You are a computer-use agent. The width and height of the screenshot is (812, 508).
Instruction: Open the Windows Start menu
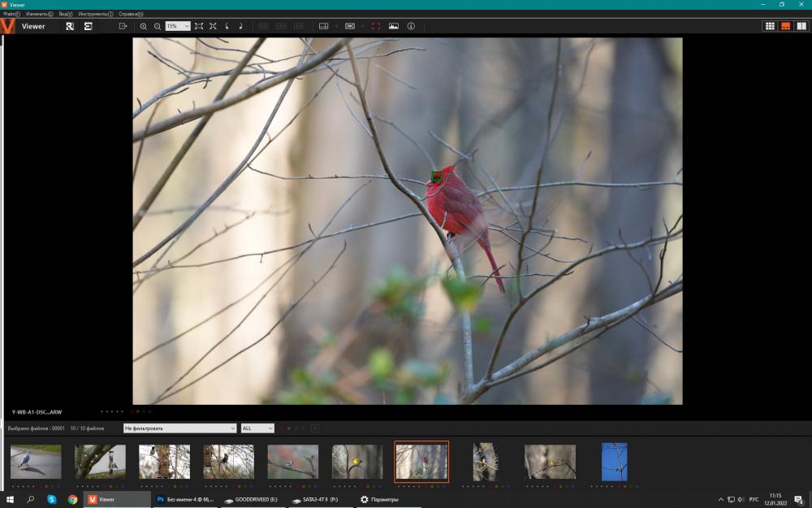point(9,500)
